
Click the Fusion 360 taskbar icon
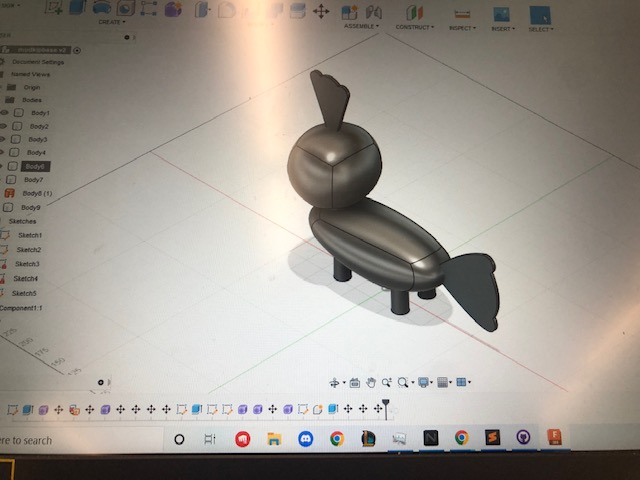554,437
